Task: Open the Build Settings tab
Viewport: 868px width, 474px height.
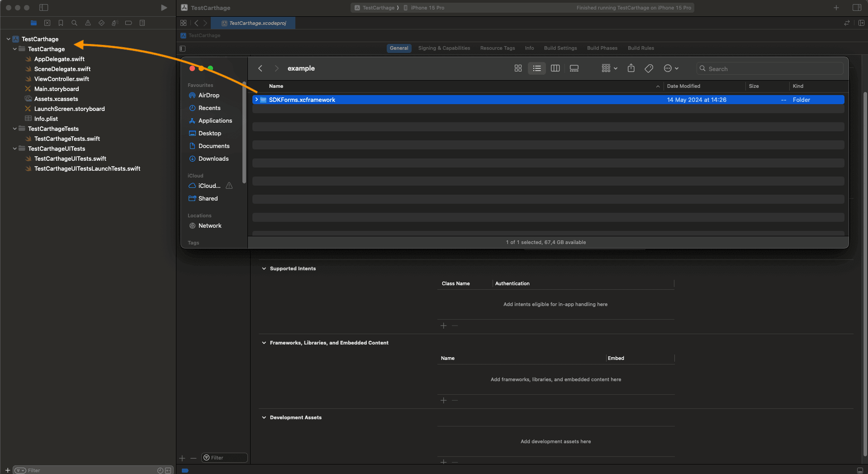Action: (560, 48)
